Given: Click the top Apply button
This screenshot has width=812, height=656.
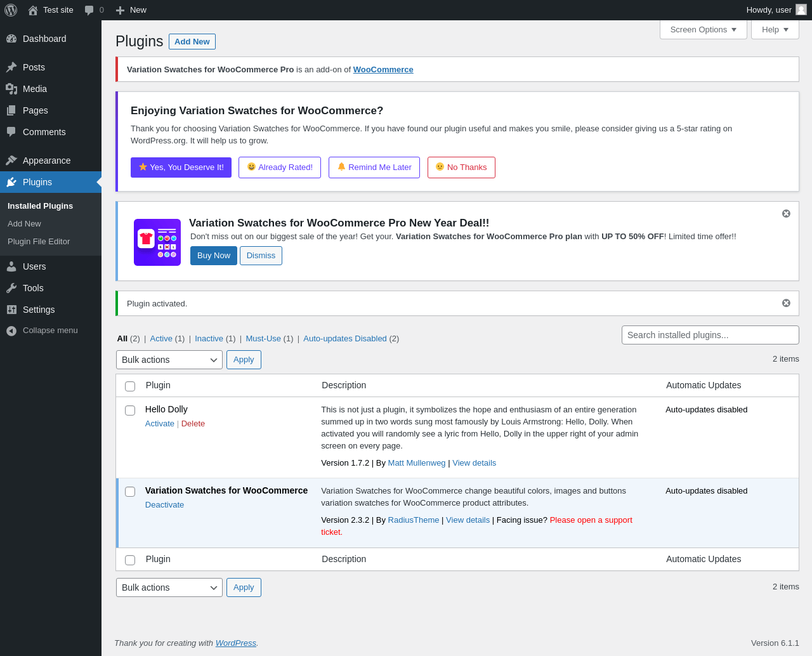Looking at the screenshot, I should coord(244,360).
